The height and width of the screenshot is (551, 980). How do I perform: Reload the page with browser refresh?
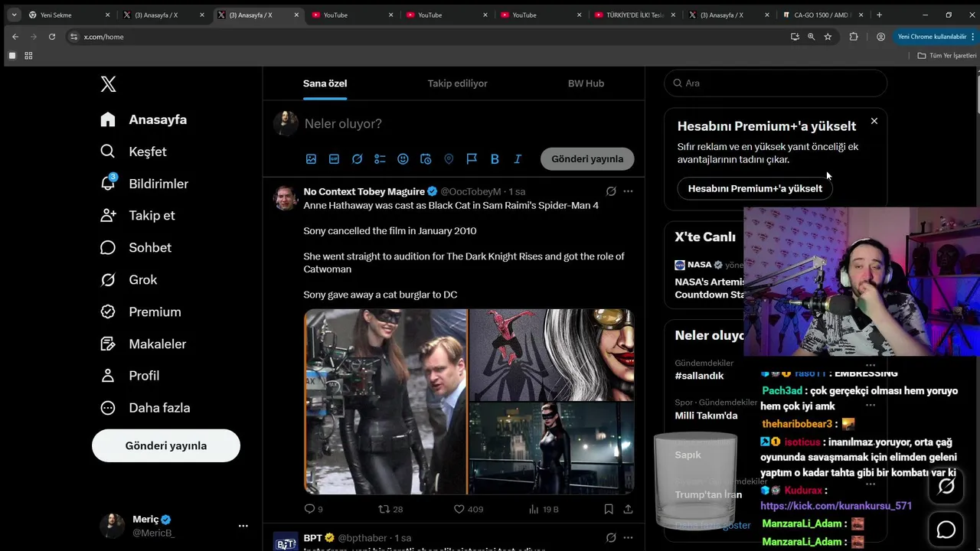[51, 37]
